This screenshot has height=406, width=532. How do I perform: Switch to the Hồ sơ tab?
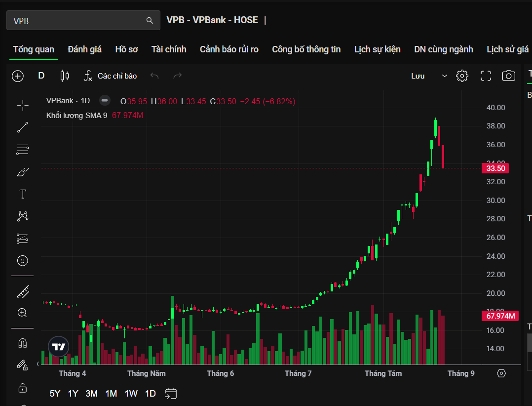pyautogui.click(x=126, y=49)
